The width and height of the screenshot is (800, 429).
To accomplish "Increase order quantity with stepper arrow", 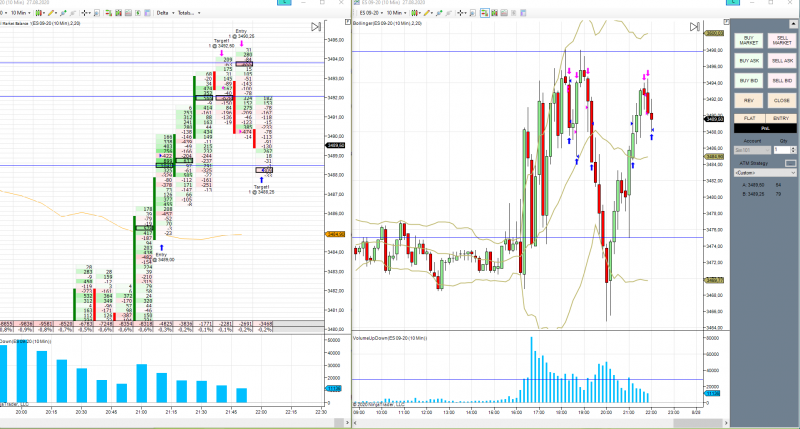I will point(793,148).
